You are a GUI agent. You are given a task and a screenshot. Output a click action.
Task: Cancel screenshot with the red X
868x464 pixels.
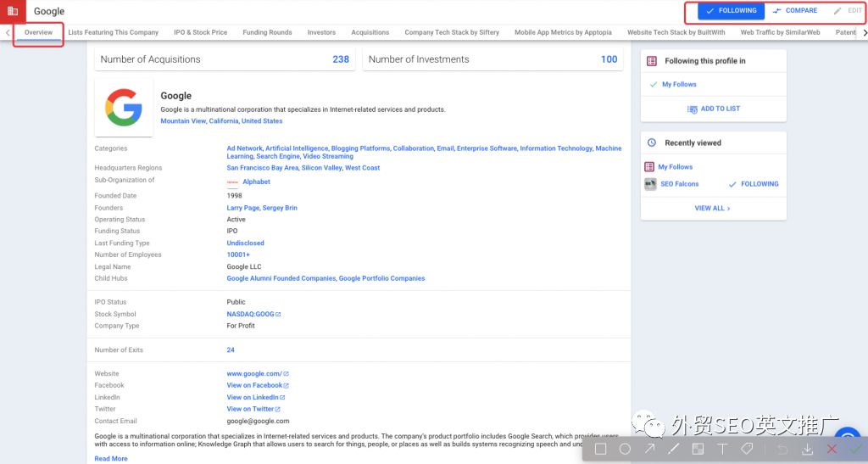coord(832,449)
